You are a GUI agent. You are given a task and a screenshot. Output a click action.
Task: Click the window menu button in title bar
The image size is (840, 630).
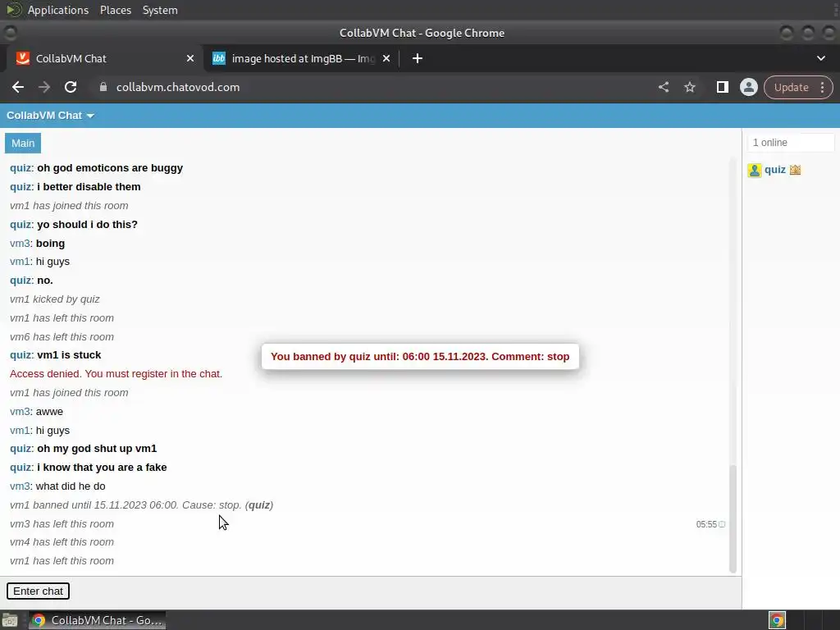point(10,33)
